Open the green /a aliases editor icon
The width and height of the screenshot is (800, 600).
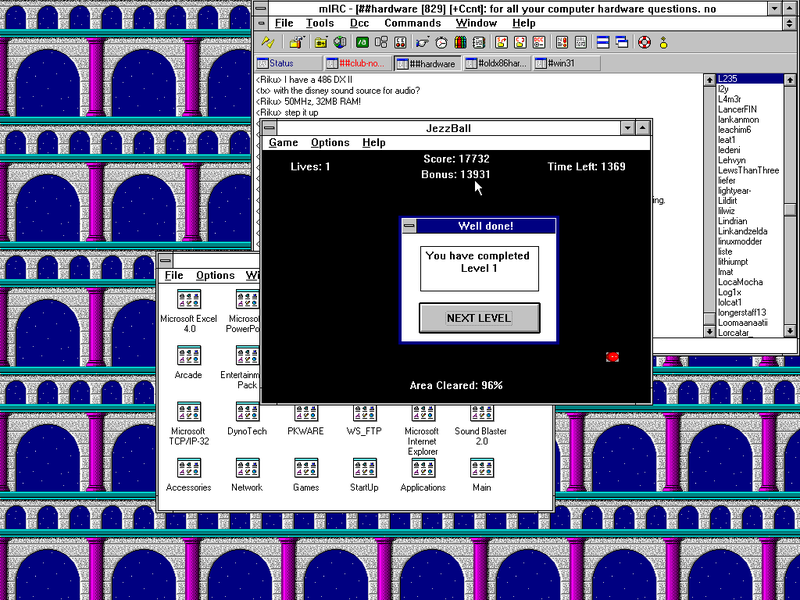click(362, 43)
